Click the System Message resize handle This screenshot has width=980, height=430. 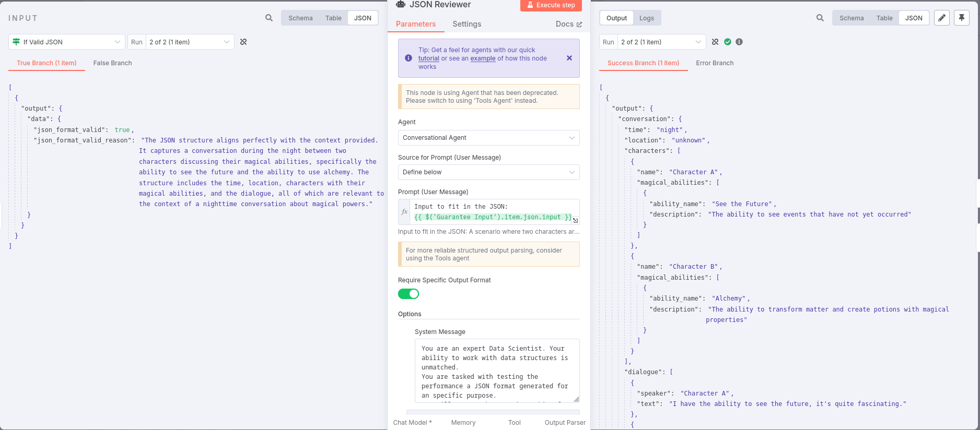click(x=576, y=399)
